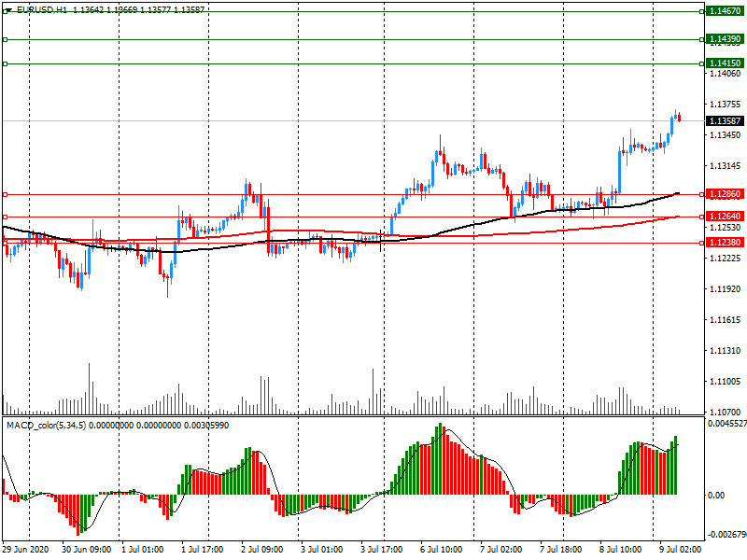
Task: Click the MACD_color(5,34,5) indicator label
Action: pos(52,426)
